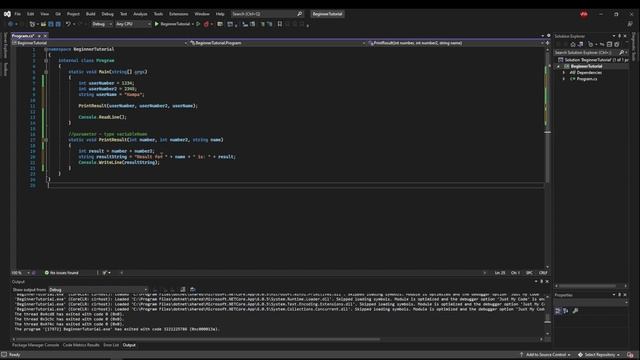The height and width of the screenshot is (360, 640).
Task: Click Sync with Active Document icon
Action: pyautogui.click(x=602, y=44)
